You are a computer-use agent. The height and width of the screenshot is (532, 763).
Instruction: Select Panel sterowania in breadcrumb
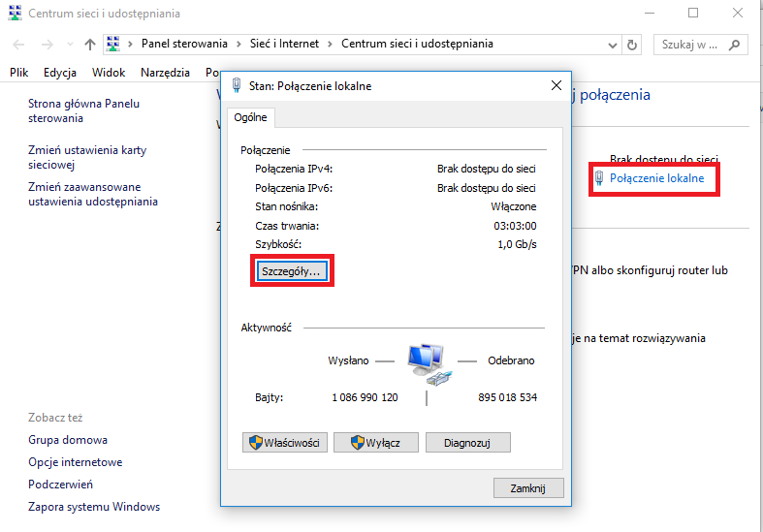click(184, 44)
